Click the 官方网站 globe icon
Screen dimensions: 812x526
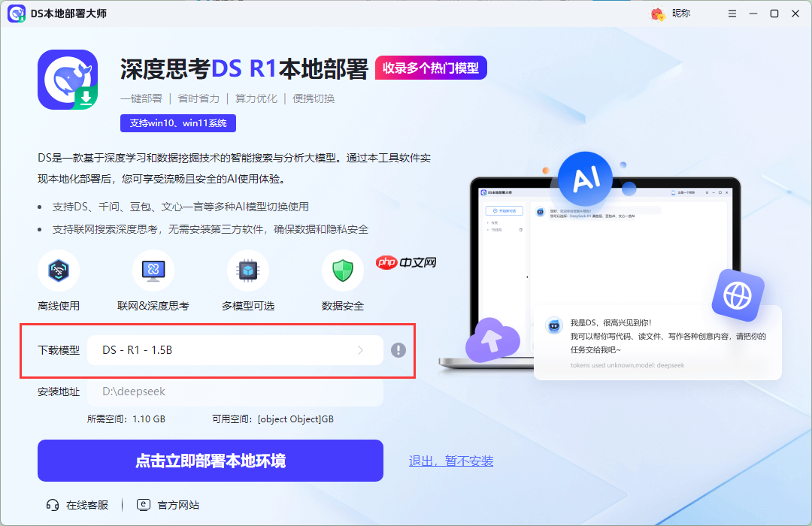coord(143,504)
